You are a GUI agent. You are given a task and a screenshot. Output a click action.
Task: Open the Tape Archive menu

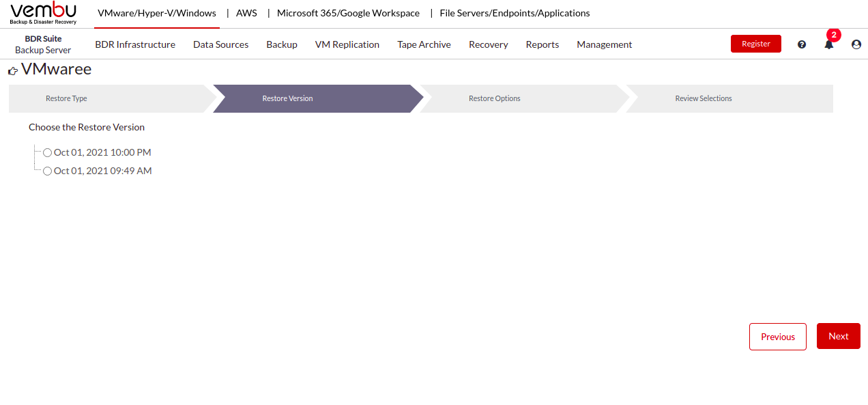point(424,44)
